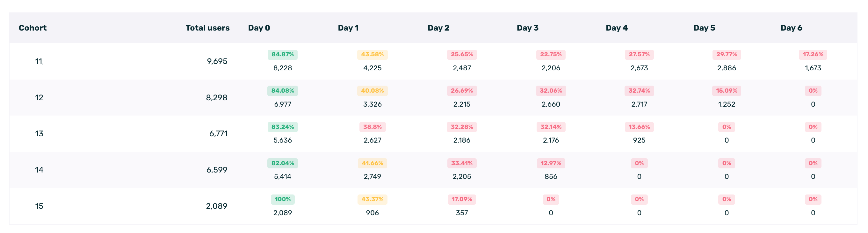Image resolution: width=868 pixels, height=233 pixels.
Task: Select the Day 3 column header
Action: tap(527, 28)
